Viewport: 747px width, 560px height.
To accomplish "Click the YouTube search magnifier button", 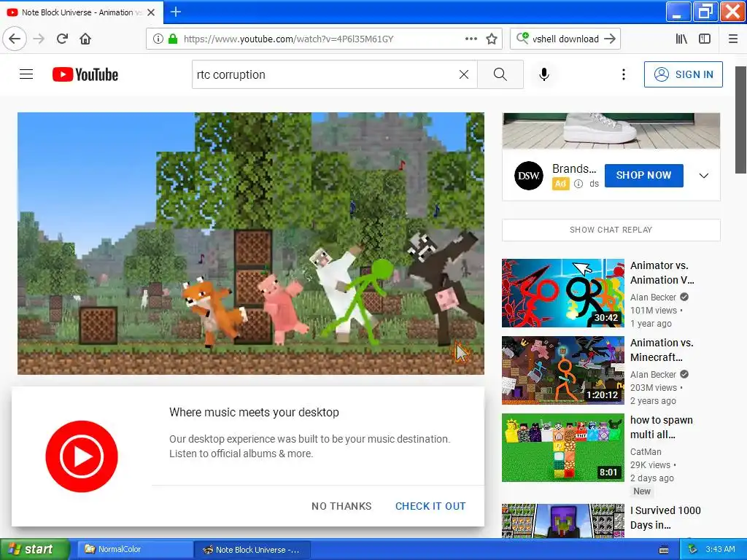I will tap(500, 74).
